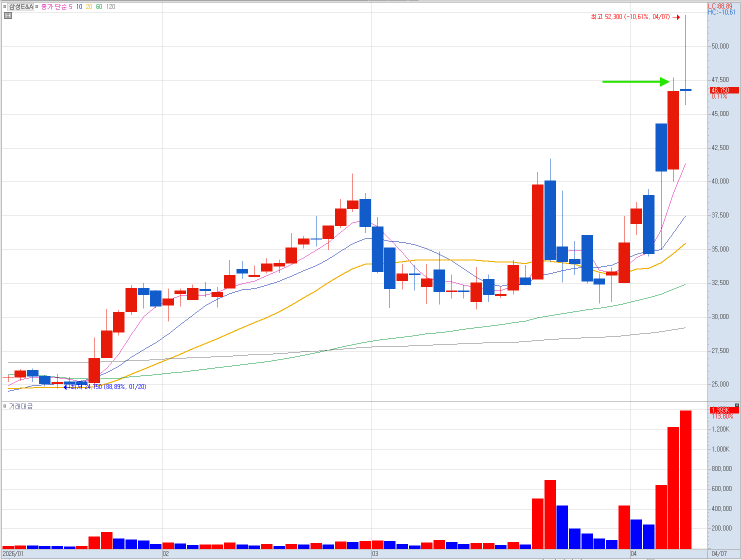Select the green 60-day average label

99,6
